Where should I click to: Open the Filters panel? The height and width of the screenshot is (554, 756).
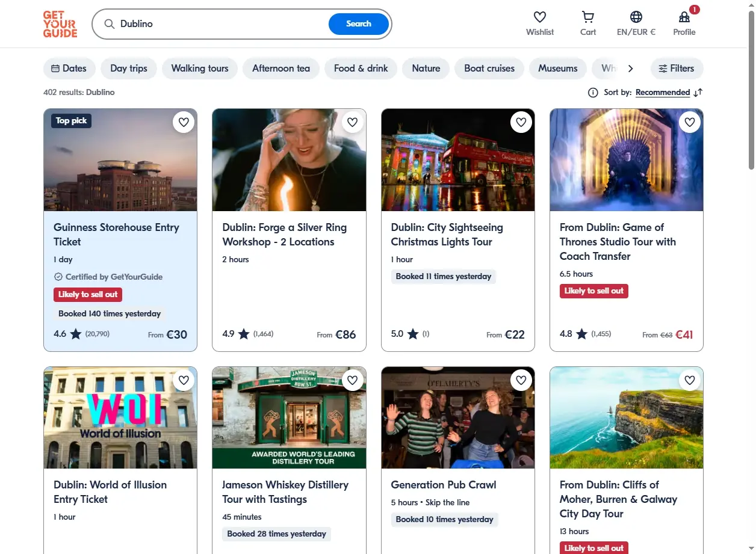pos(677,69)
